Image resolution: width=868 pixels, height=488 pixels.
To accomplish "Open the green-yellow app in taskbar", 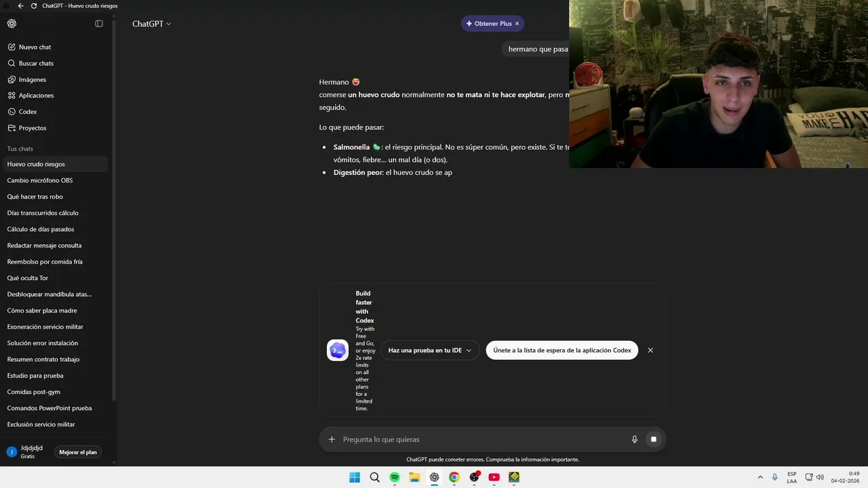I will [x=514, y=477].
